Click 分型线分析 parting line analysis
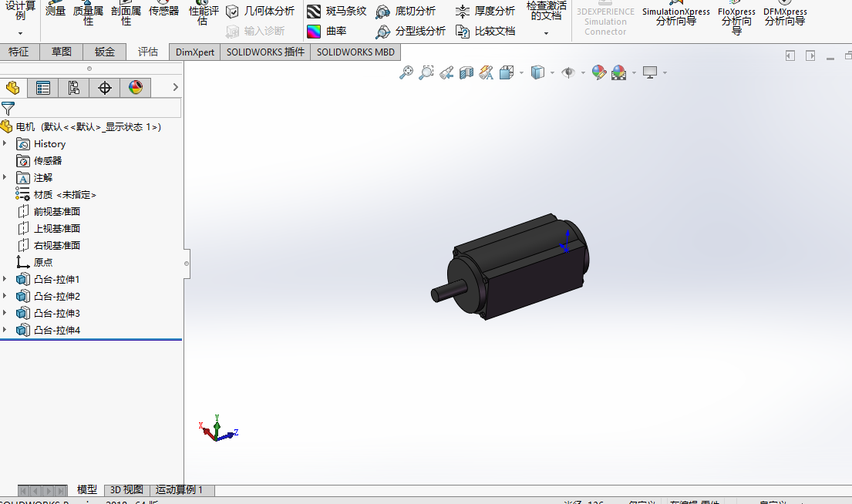Screen dimensions: 852x504 pyautogui.click(x=411, y=31)
